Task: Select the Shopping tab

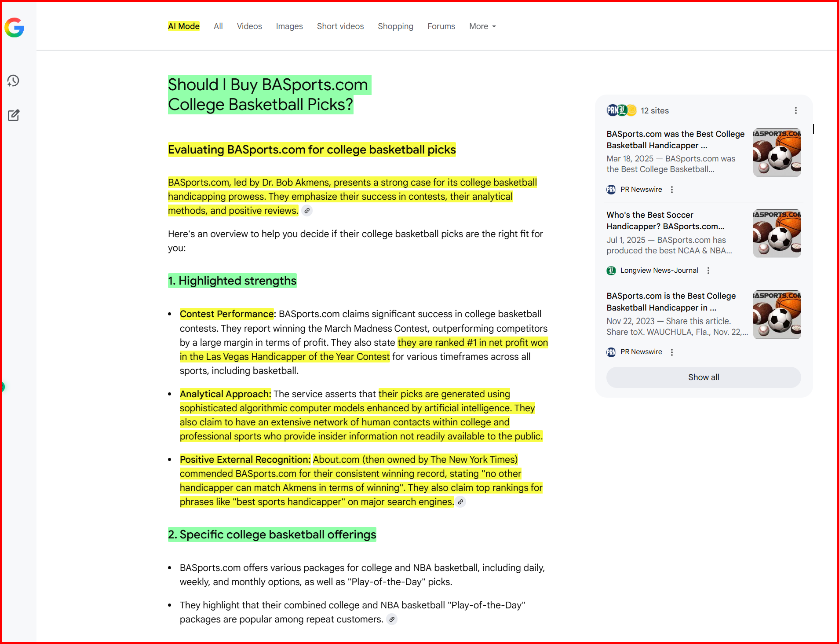Action: pos(395,26)
